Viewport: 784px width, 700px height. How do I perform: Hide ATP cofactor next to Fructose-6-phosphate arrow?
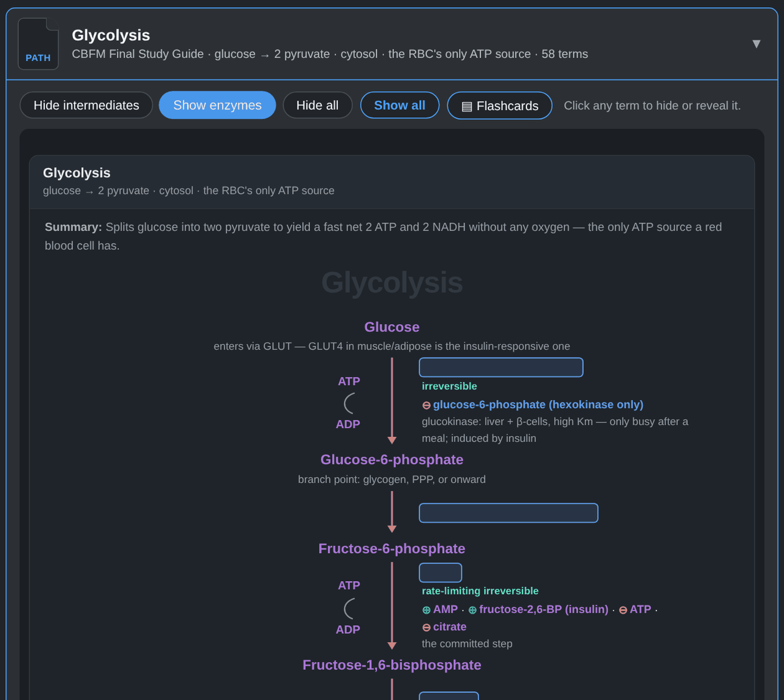(x=349, y=586)
